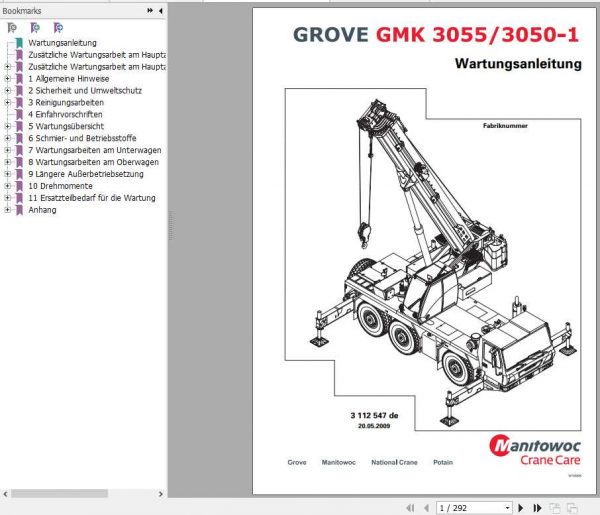Select 10 Drehmomente bookmark text
The height and width of the screenshot is (515, 600).
(x=60, y=186)
